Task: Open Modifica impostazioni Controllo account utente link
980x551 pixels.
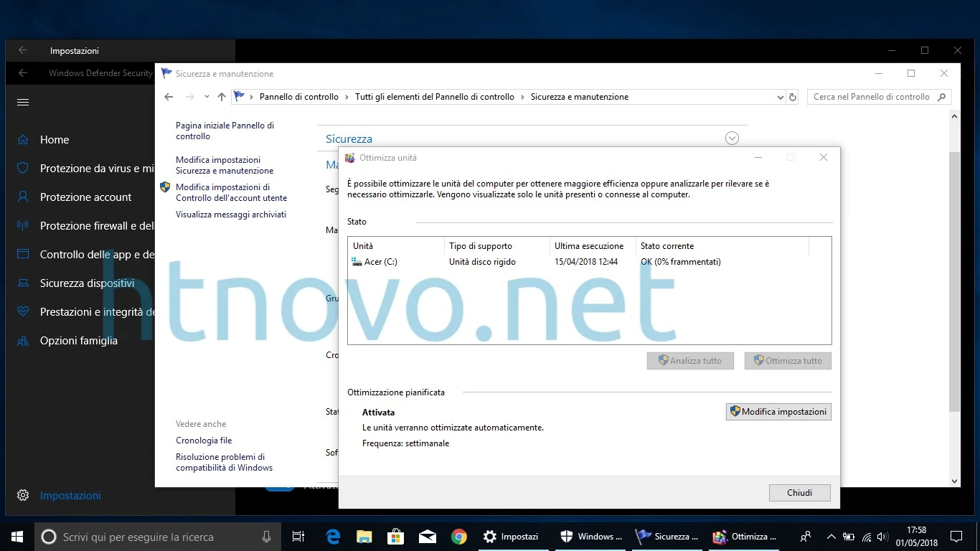Action: coord(231,192)
